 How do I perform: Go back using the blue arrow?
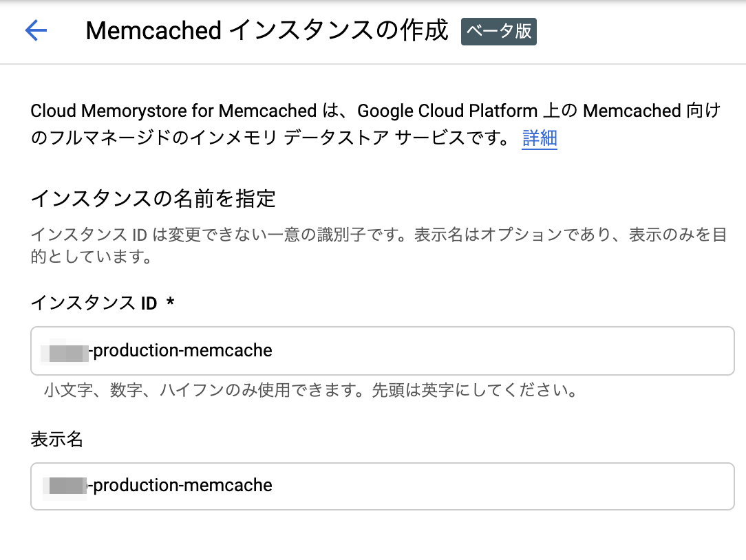click(x=36, y=30)
